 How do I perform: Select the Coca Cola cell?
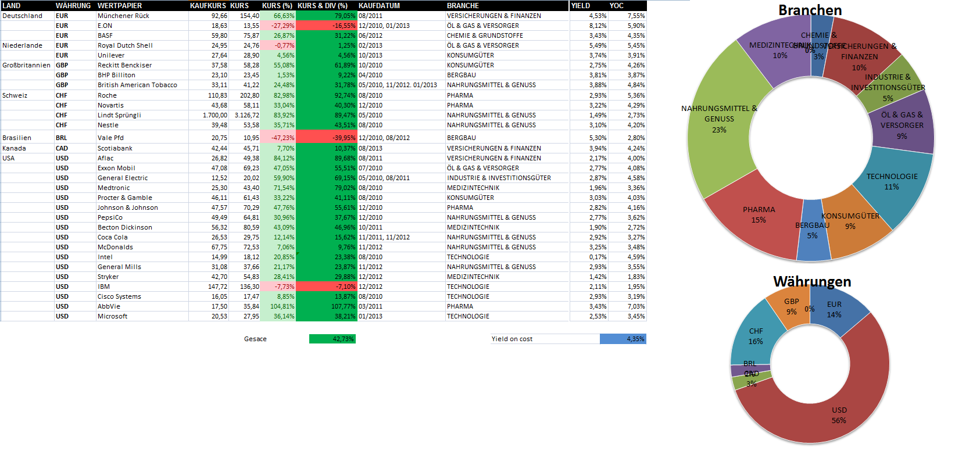(x=142, y=237)
